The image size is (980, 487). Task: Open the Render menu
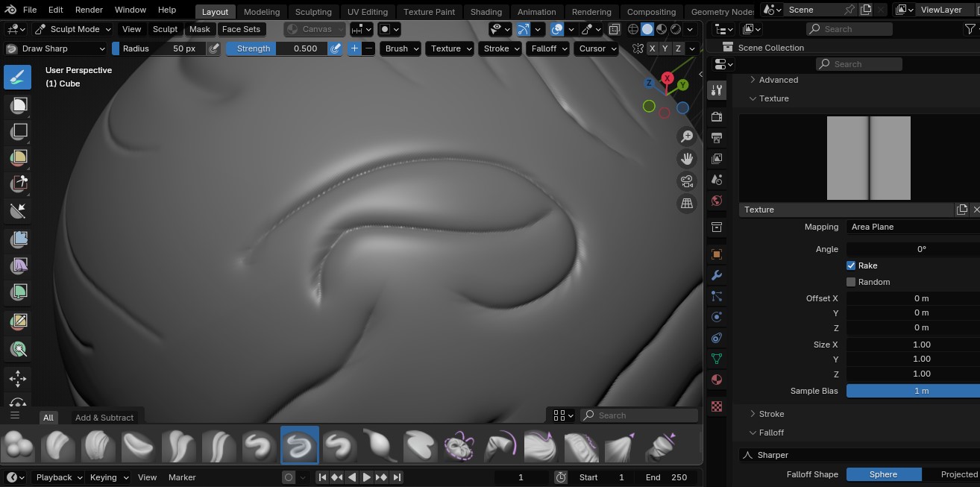pyautogui.click(x=89, y=10)
